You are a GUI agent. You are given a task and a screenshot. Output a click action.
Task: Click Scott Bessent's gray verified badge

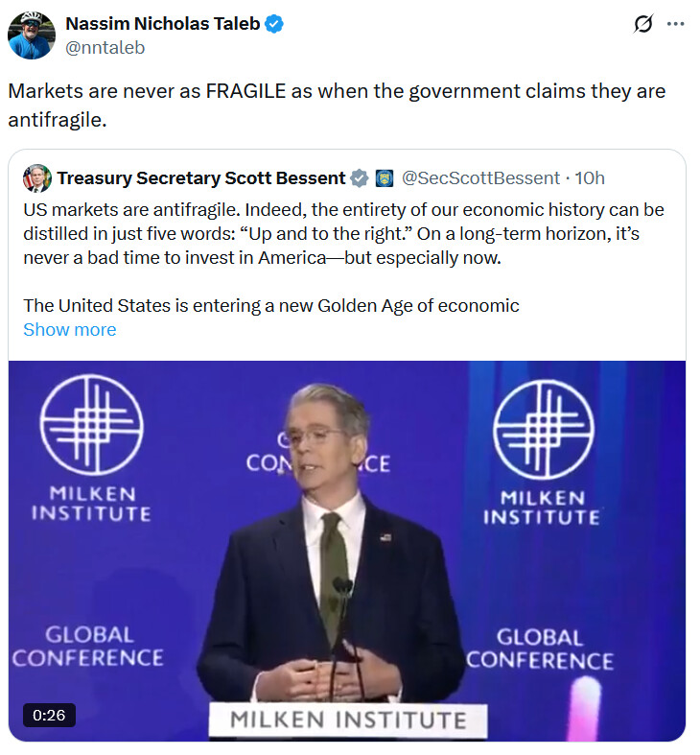click(360, 178)
